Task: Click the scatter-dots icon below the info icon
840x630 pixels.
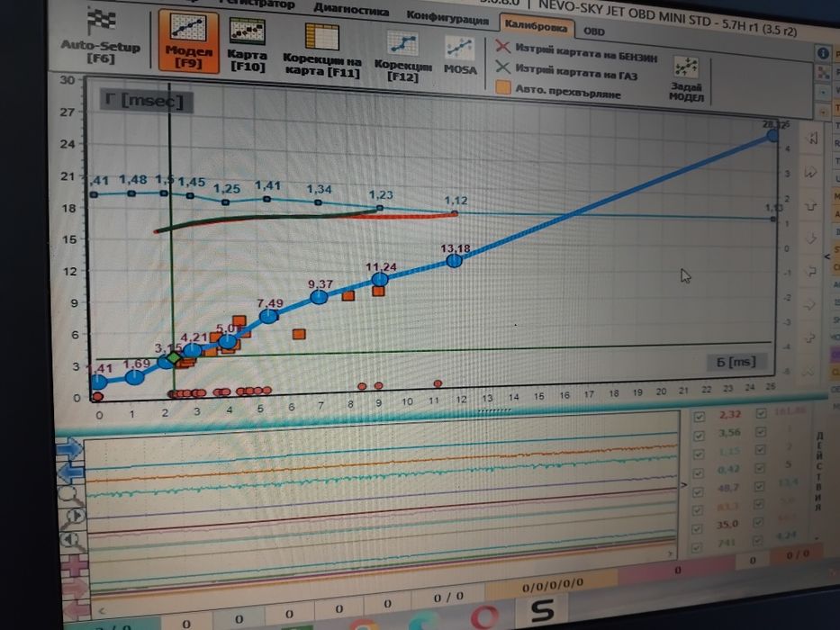Action: pos(823,72)
